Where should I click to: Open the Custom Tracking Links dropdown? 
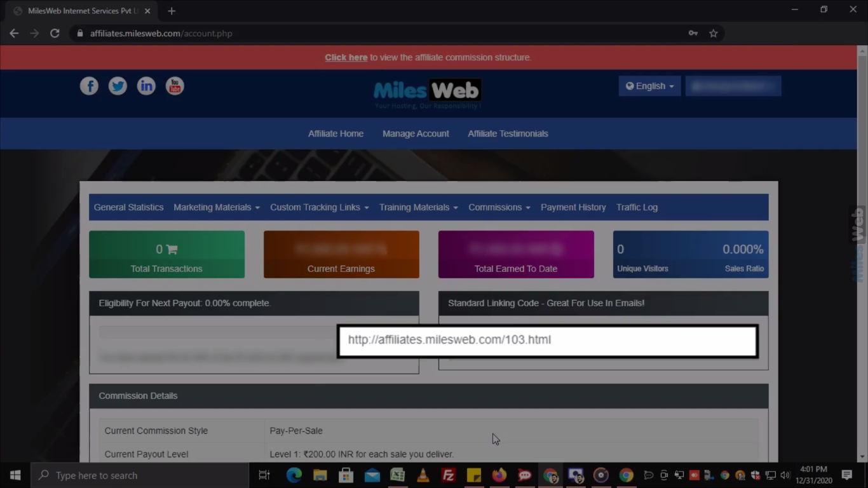click(319, 207)
